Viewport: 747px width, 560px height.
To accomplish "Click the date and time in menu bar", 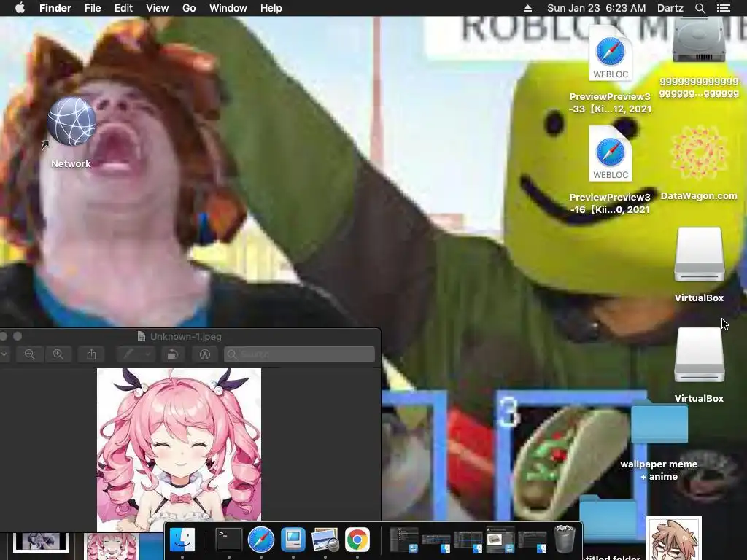I will 597,8.
